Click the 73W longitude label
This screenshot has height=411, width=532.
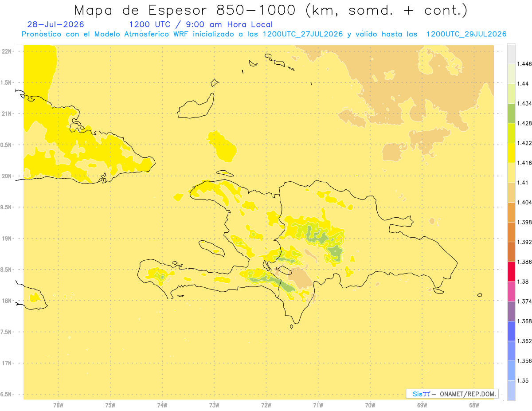(214, 405)
